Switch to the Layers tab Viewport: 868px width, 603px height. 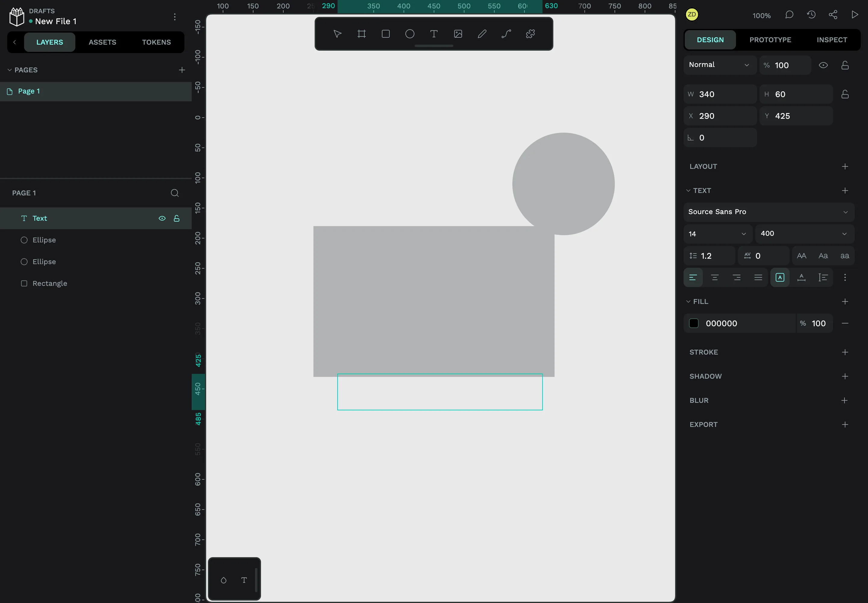(x=49, y=42)
